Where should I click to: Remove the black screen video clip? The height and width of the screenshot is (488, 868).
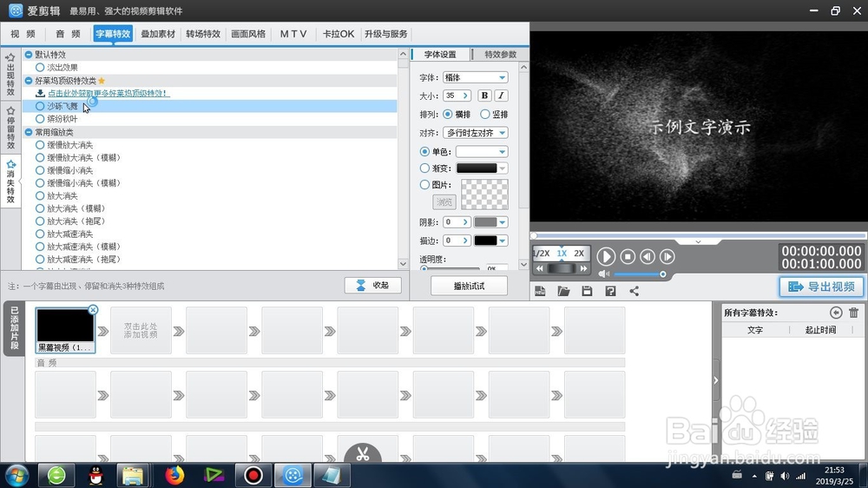(x=93, y=310)
